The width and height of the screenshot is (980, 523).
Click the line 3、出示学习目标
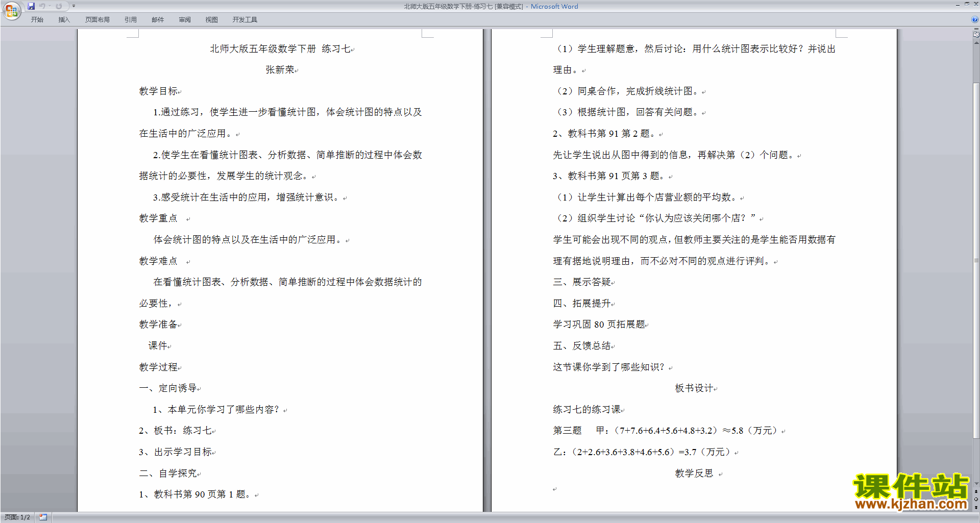(x=176, y=452)
